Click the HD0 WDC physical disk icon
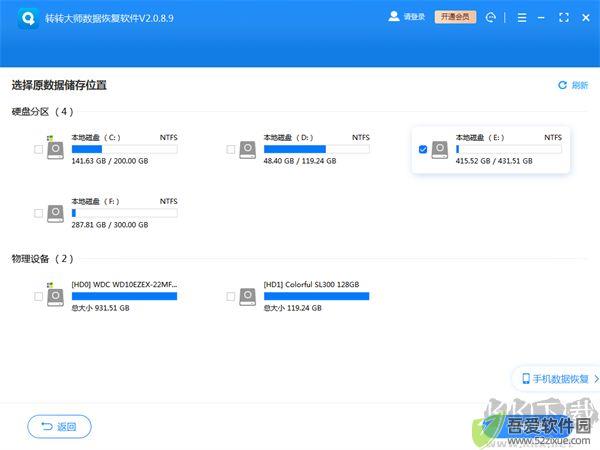Screen dimensions: 600x450 (55, 295)
